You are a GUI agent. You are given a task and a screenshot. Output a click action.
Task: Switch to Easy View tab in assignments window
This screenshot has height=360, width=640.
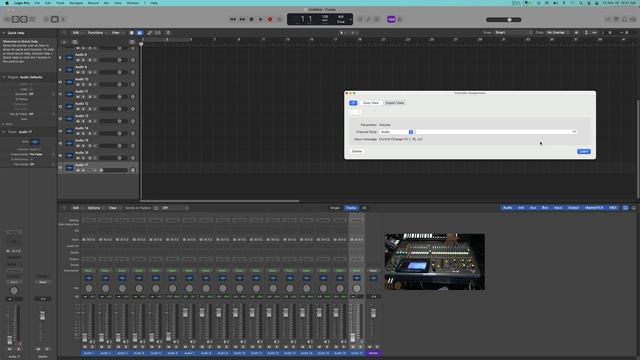point(371,103)
